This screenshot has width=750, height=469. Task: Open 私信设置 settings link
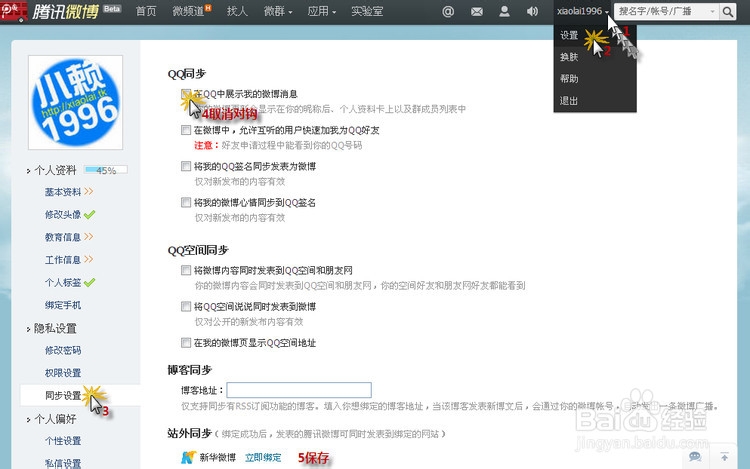pos(63,463)
